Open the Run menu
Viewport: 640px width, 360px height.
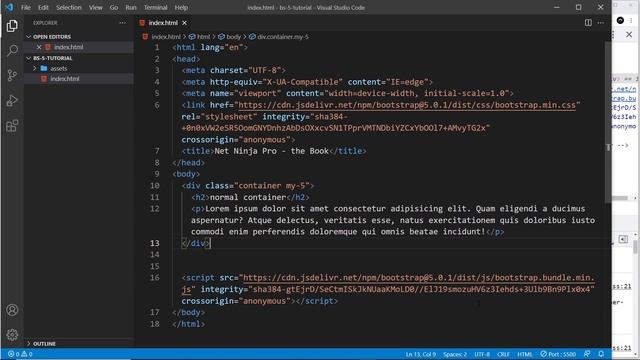131,7
